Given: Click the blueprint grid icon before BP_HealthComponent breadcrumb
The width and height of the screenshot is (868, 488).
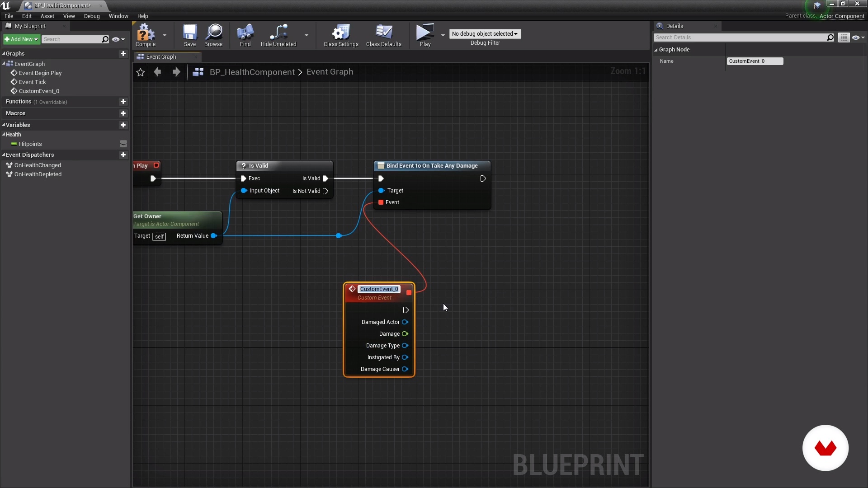Looking at the screenshot, I should [x=198, y=72].
